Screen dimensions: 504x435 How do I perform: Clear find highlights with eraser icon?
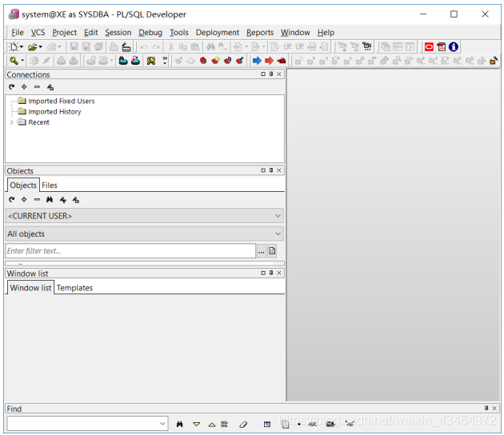(x=243, y=425)
